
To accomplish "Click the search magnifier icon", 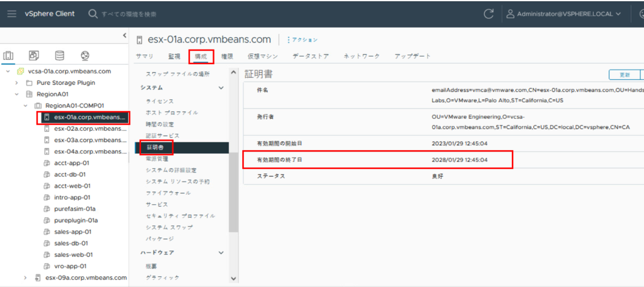I will pos(93,14).
